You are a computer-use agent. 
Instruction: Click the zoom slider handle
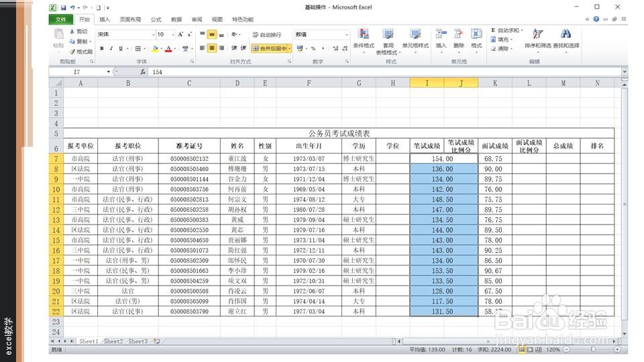pos(593,350)
